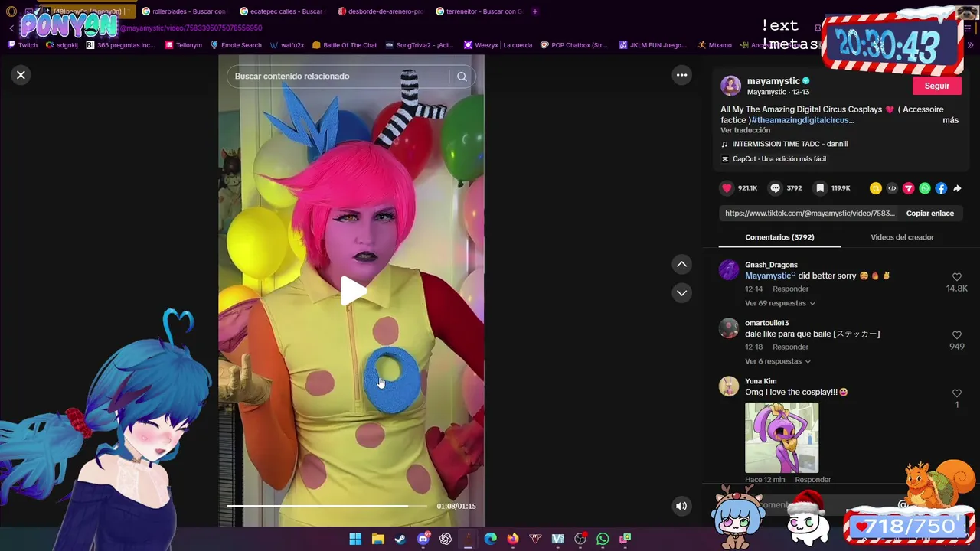Open terreneitor browser tab
This screenshot has height=551, width=980.
point(479,11)
